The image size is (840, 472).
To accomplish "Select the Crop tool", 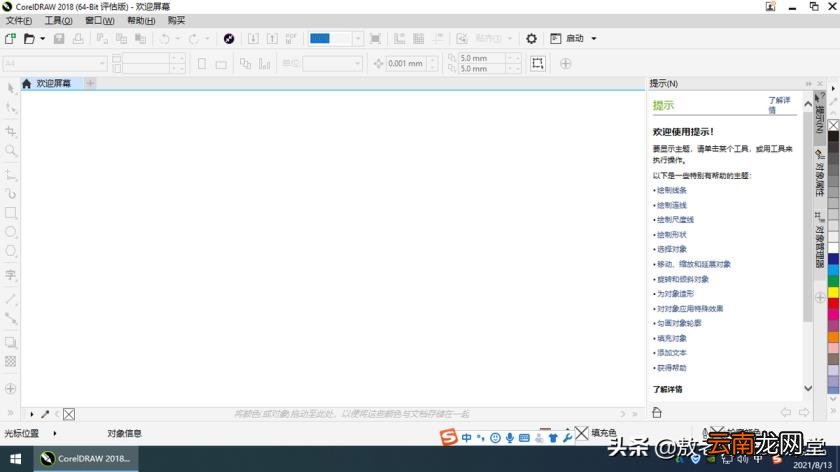I will [x=11, y=131].
